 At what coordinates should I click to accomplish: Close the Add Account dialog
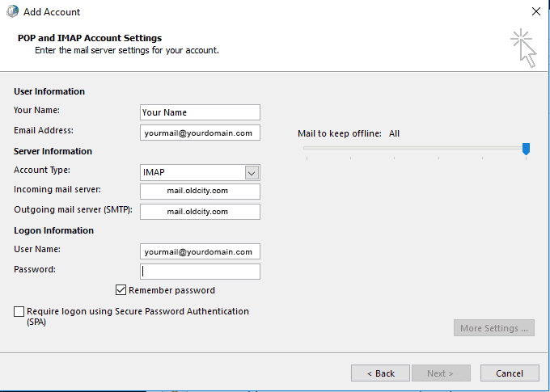535,12
